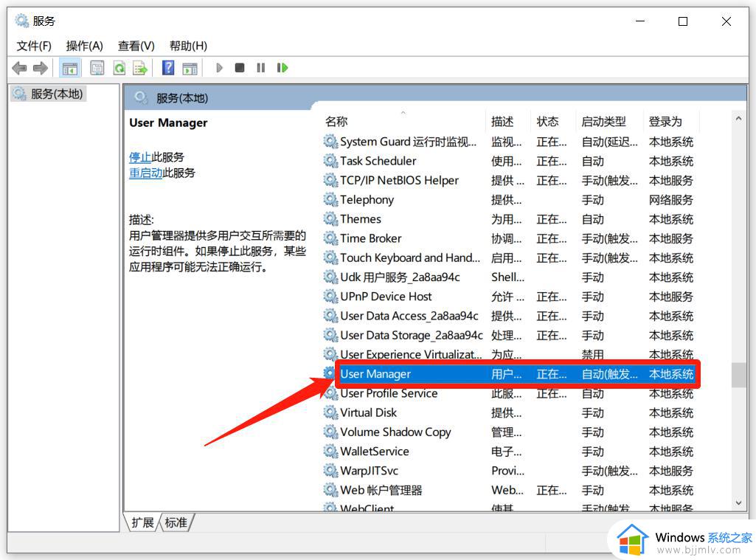Click the scrollbar up arrow
This screenshot has width=756, height=560.
tap(738, 118)
